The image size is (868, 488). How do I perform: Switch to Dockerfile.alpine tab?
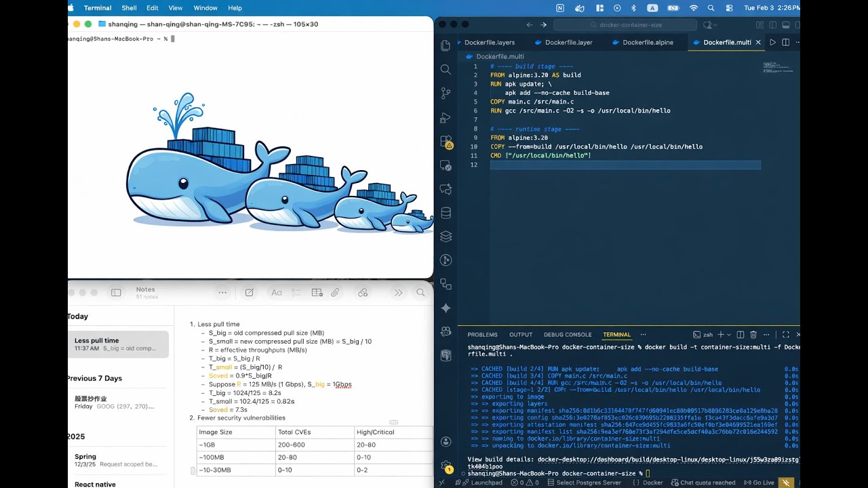pyautogui.click(x=648, y=42)
